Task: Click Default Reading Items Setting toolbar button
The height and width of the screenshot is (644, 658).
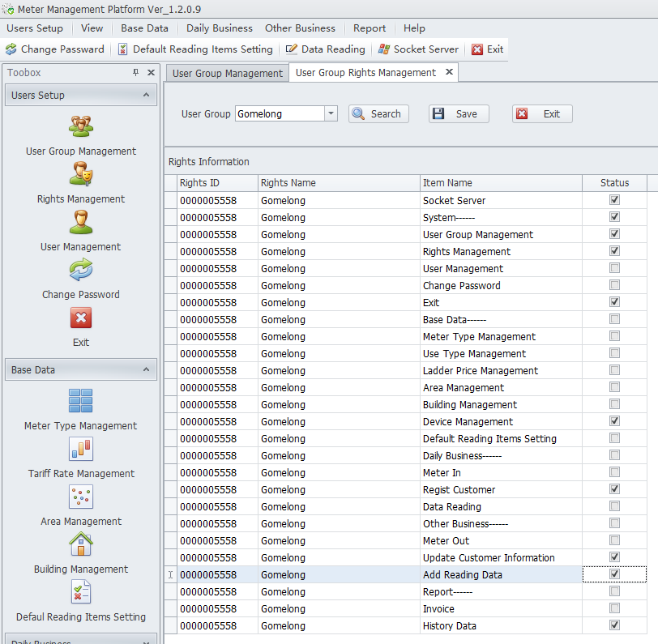Action: tap(195, 49)
